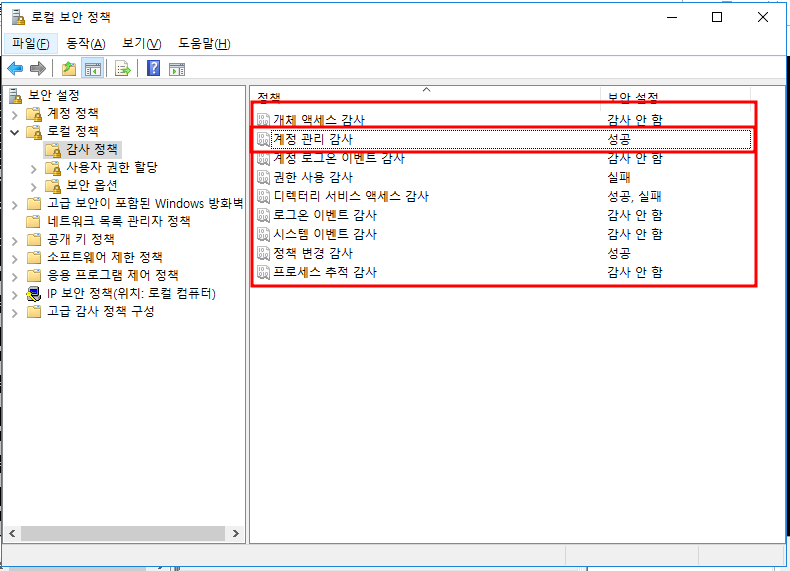
Task: Click the Forward arrow toolbar icon
Action: [x=38, y=68]
